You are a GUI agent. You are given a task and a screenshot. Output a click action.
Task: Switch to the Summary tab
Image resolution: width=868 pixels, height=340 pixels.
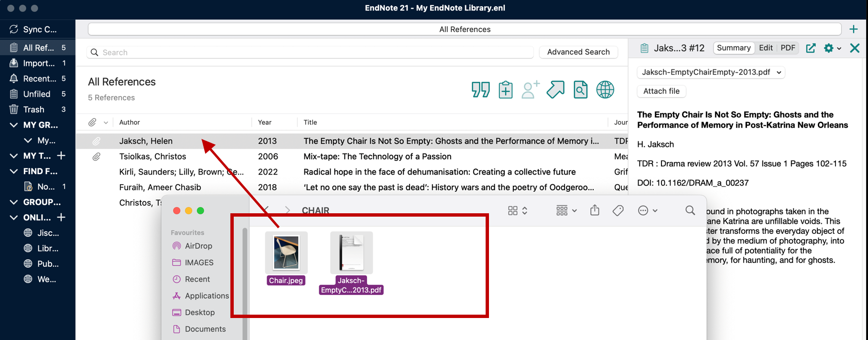[734, 48]
